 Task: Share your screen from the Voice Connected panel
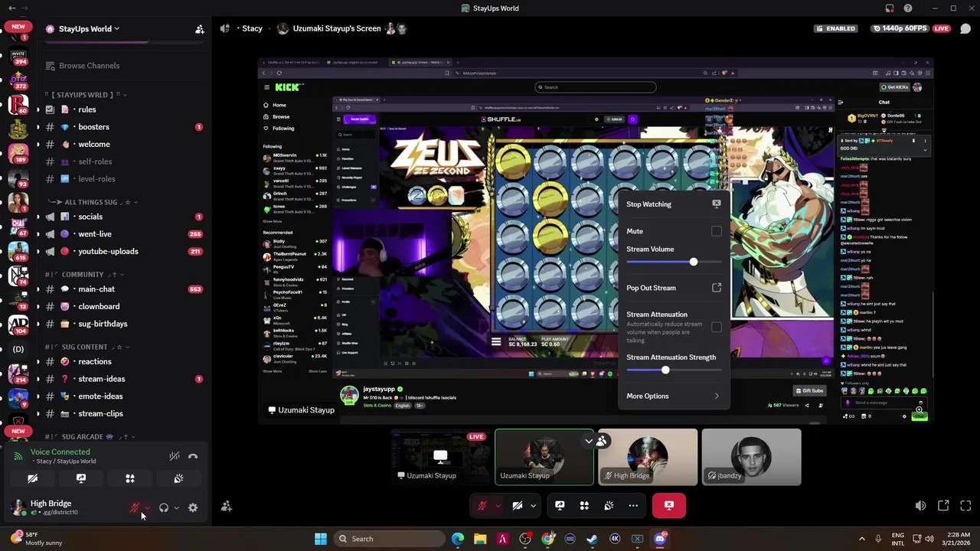pyautogui.click(x=81, y=478)
